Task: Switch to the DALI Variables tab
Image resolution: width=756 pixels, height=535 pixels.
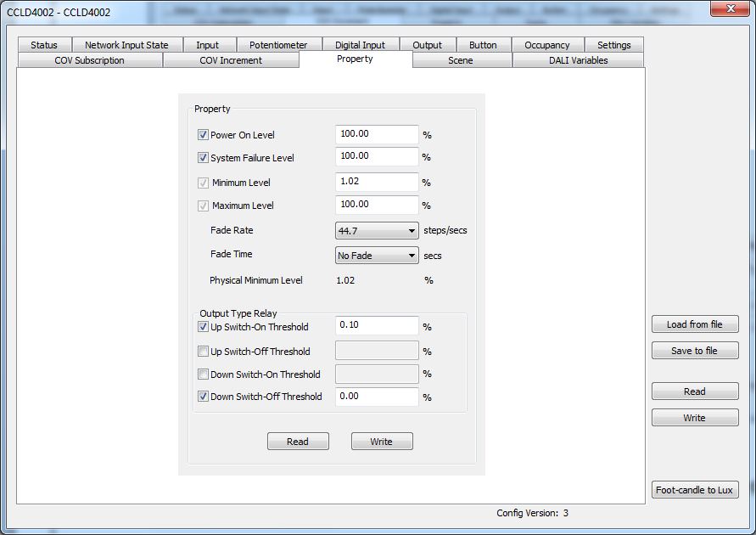Action: pyautogui.click(x=578, y=60)
